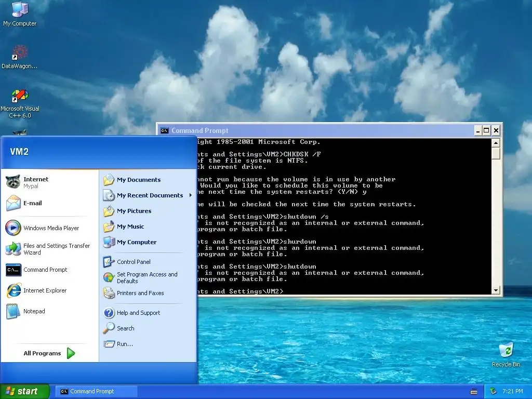Launch Internet Explorer icon

[x=13, y=290]
